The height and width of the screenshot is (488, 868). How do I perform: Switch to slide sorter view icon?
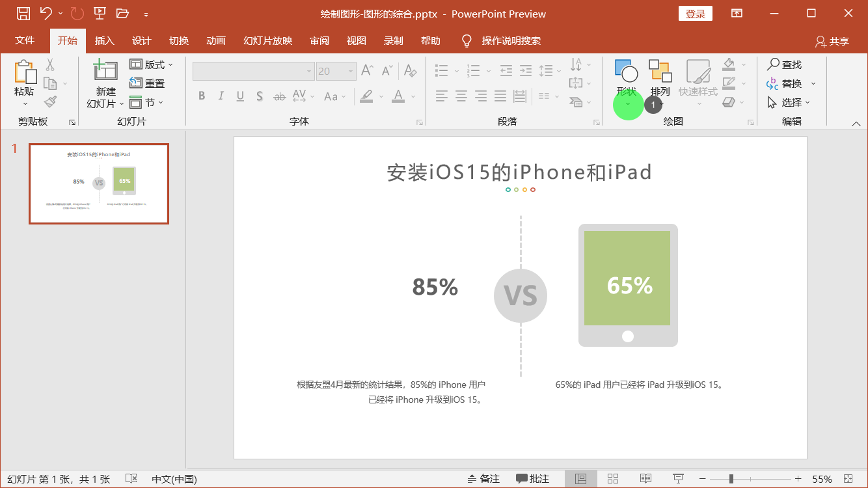point(612,479)
